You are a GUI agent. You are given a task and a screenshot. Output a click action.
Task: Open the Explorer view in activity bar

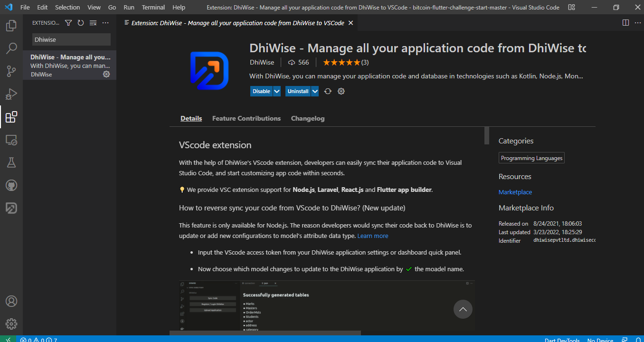(x=11, y=26)
